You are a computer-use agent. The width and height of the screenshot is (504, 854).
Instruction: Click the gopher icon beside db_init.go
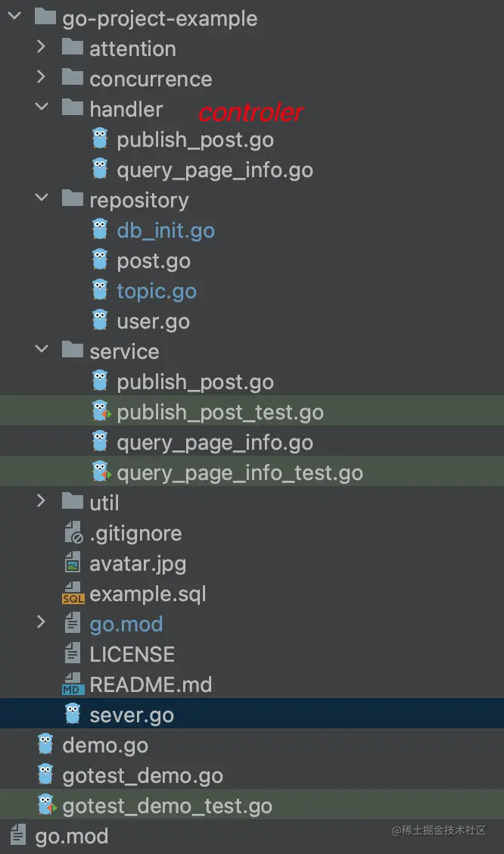coord(100,230)
